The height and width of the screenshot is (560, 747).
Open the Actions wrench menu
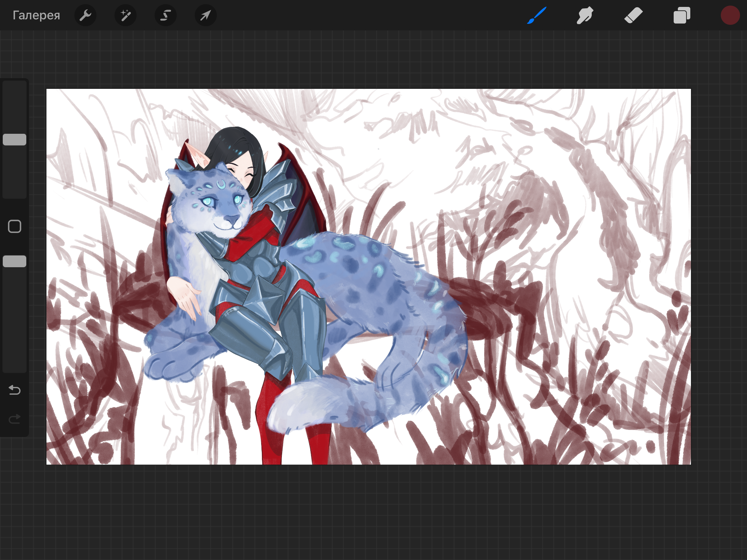85,15
